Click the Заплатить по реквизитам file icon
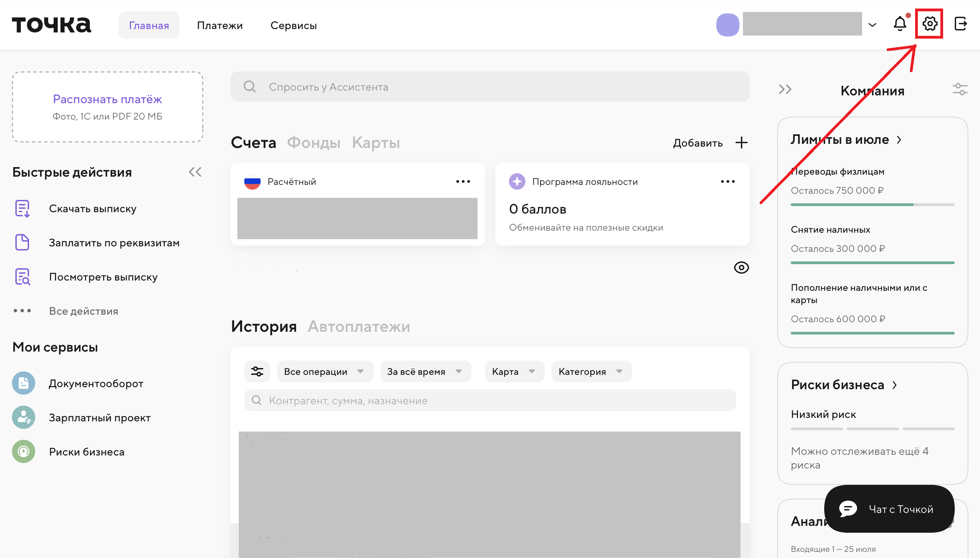The width and height of the screenshot is (980, 558). (22, 243)
